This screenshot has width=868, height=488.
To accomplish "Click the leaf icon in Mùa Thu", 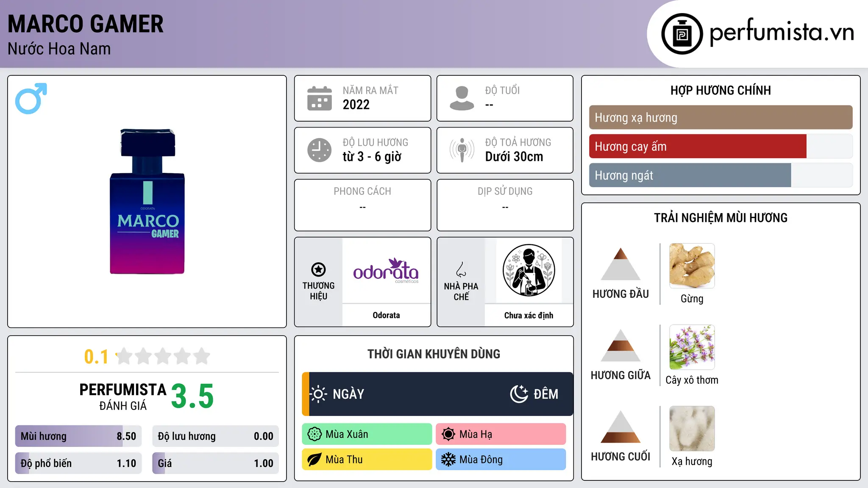I will pos(314,460).
